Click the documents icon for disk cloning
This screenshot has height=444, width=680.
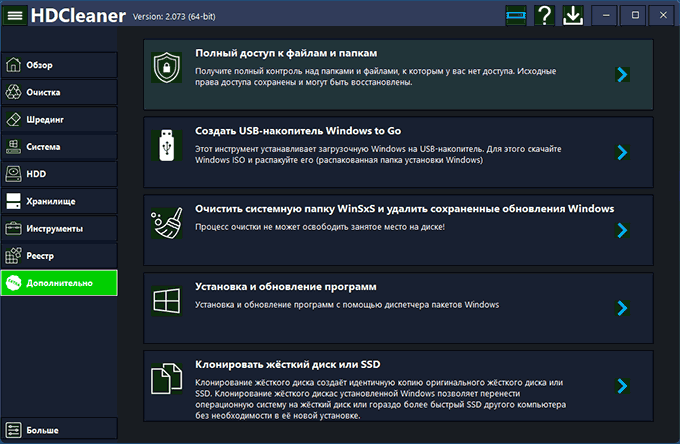[x=164, y=381]
